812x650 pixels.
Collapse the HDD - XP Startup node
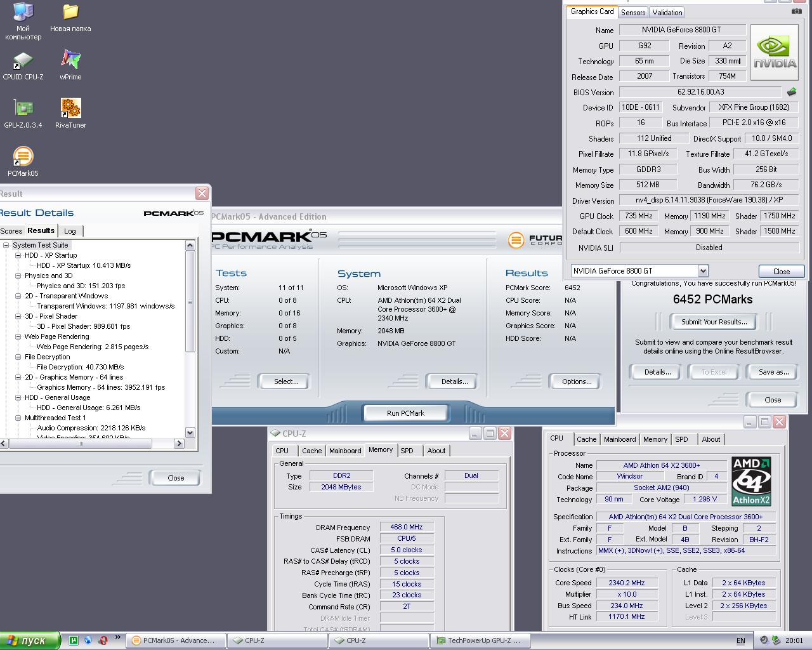click(18, 255)
